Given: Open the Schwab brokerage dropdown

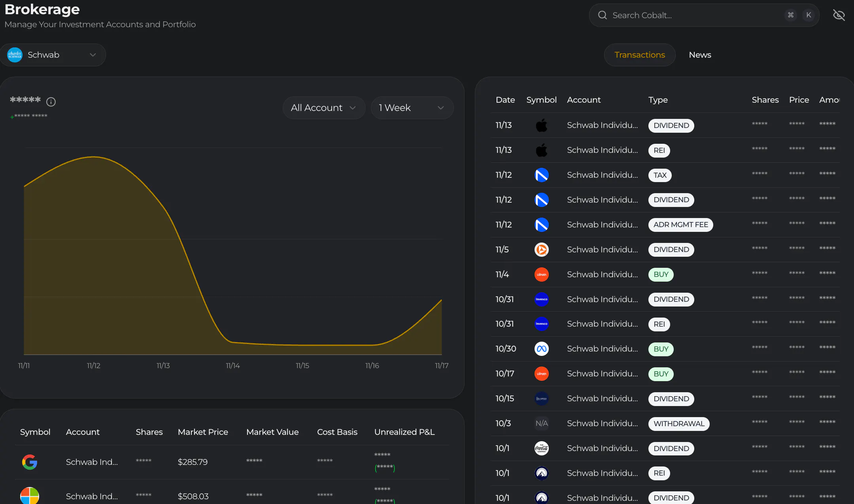Looking at the screenshot, I should click(x=53, y=55).
